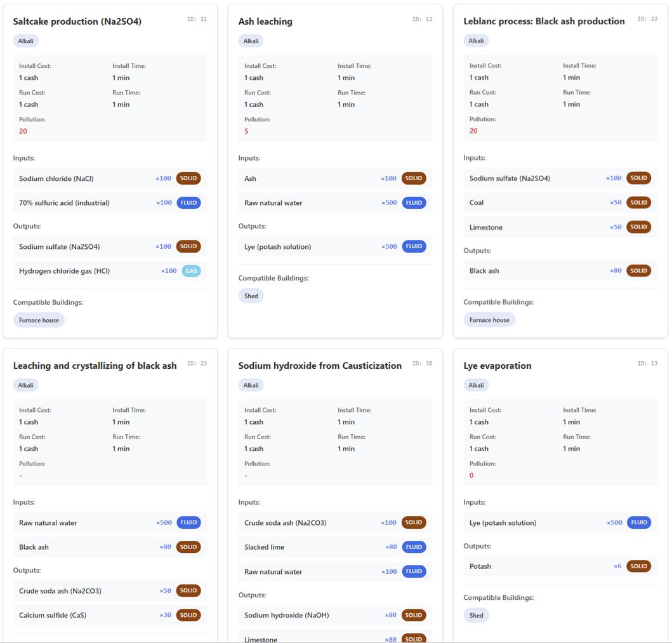Click the Furnace house chip in Leblanc process card
The image size is (672, 643).
[x=489, y=320]
